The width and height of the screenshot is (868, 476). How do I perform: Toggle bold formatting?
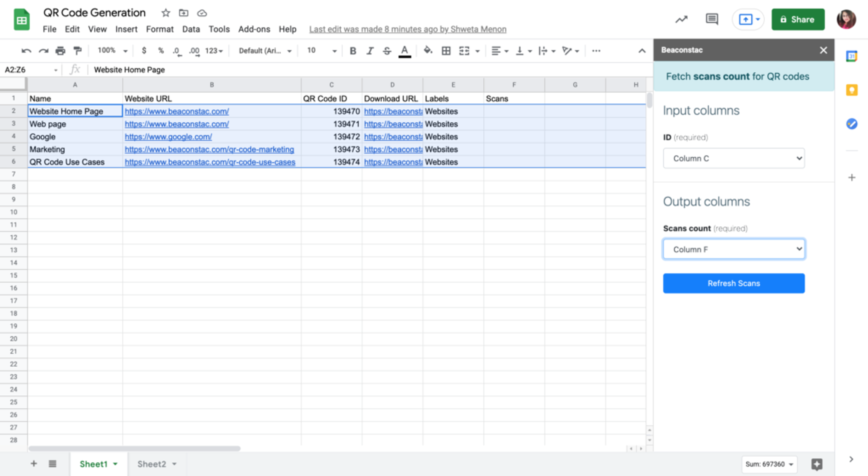coord(353,51)
